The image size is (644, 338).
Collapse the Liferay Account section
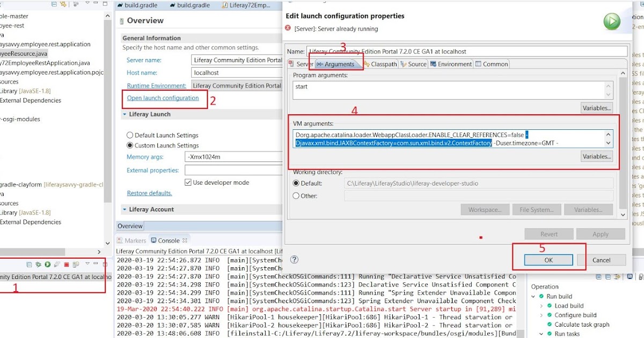[x=125, y=209]
